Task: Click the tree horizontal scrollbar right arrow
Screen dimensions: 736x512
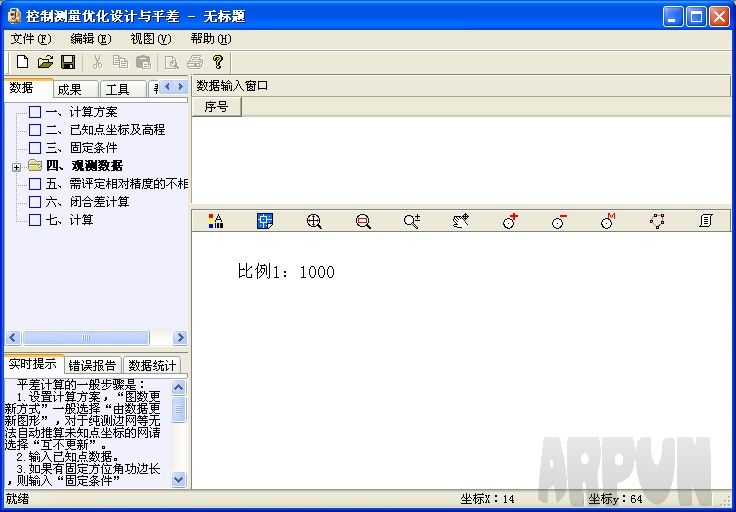Action: coord(180,337)
